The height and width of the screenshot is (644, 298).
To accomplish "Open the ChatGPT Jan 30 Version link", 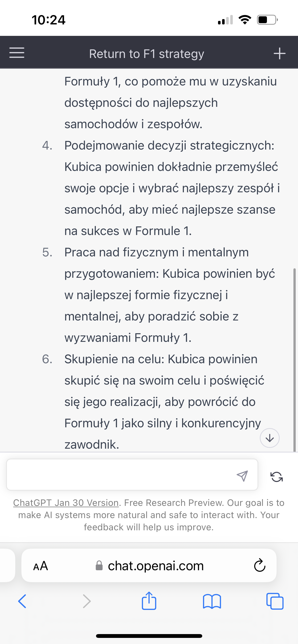I will (66, 503).
